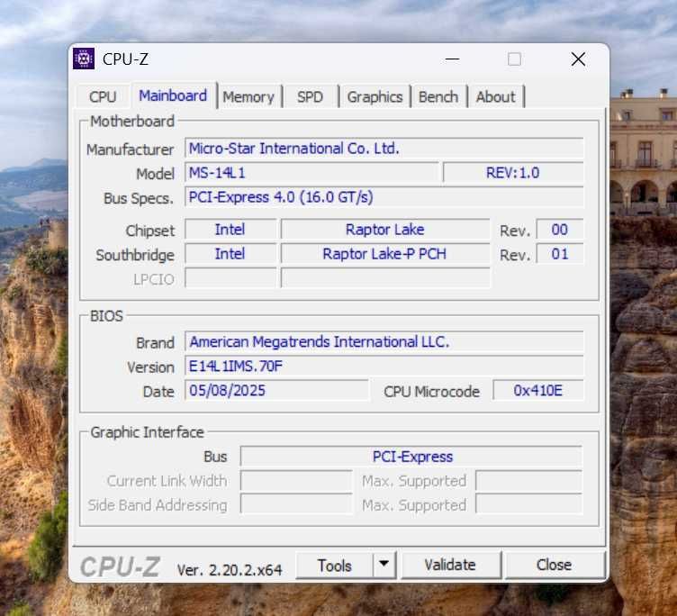Click the Chipset Raptor Lake field
The width and height of the screenshot is (677, 616).
pos(385,230)
